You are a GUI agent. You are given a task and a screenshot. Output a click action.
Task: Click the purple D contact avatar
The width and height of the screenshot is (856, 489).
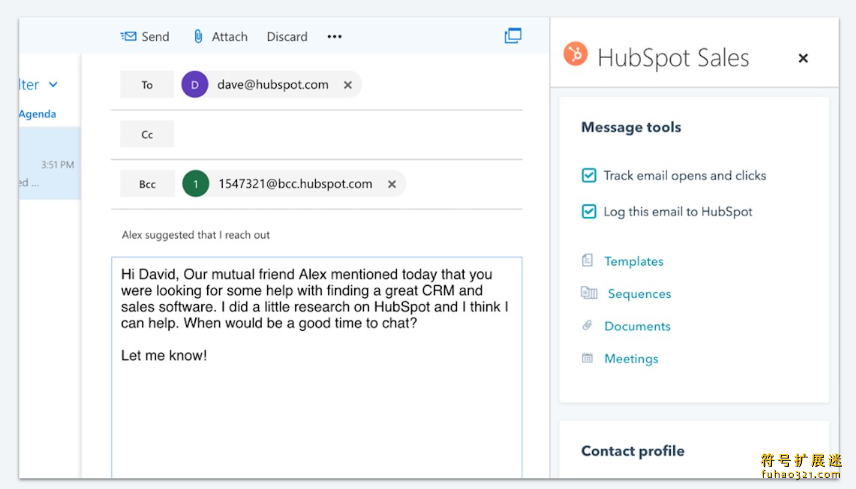(195, 85)
